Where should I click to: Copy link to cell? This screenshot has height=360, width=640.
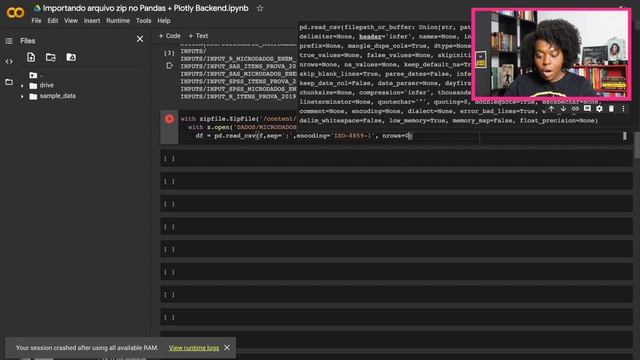coord(575,109)
